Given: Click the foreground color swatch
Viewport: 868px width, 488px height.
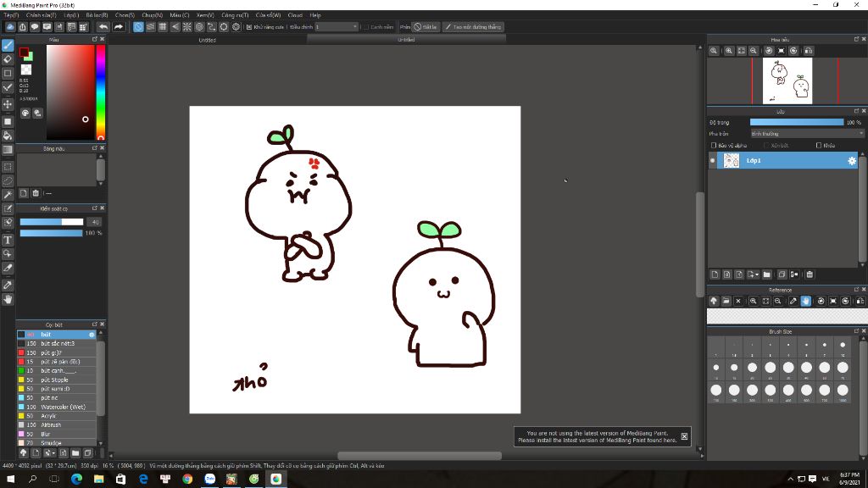Looking at the screenshot, I should [24, 52].
